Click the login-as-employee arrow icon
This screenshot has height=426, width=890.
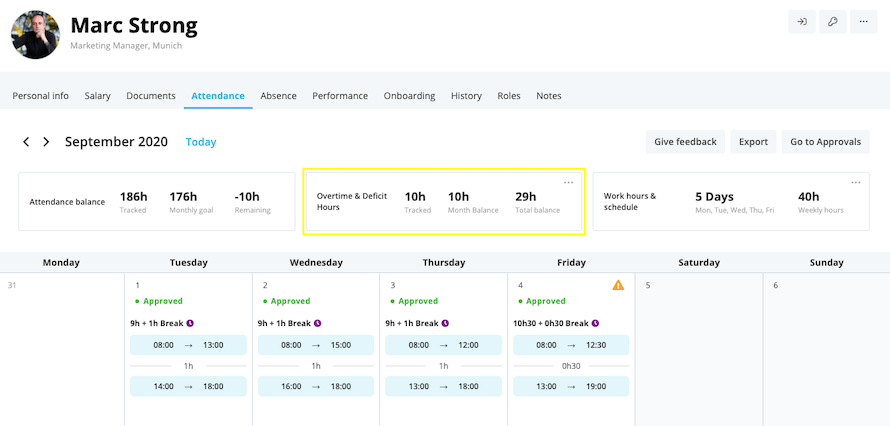pos(801,22)
